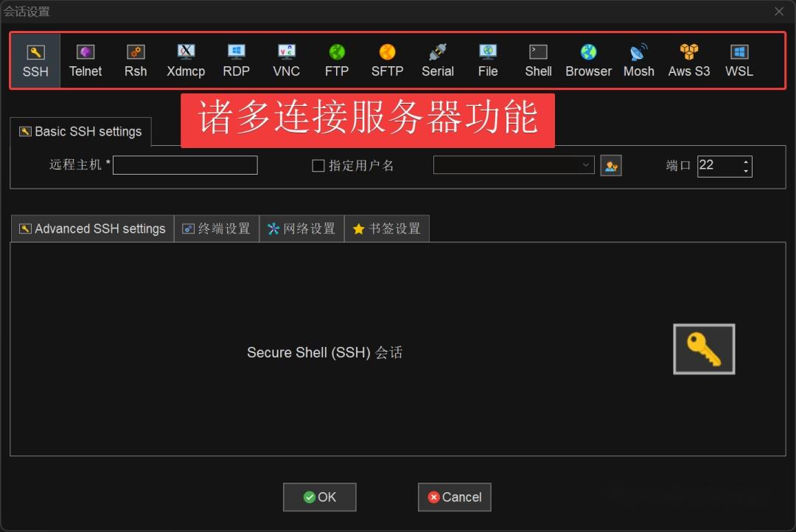Select the Mosh session icon
The height and width of the screenshot is (532, 796).
[x=638, y=61]
